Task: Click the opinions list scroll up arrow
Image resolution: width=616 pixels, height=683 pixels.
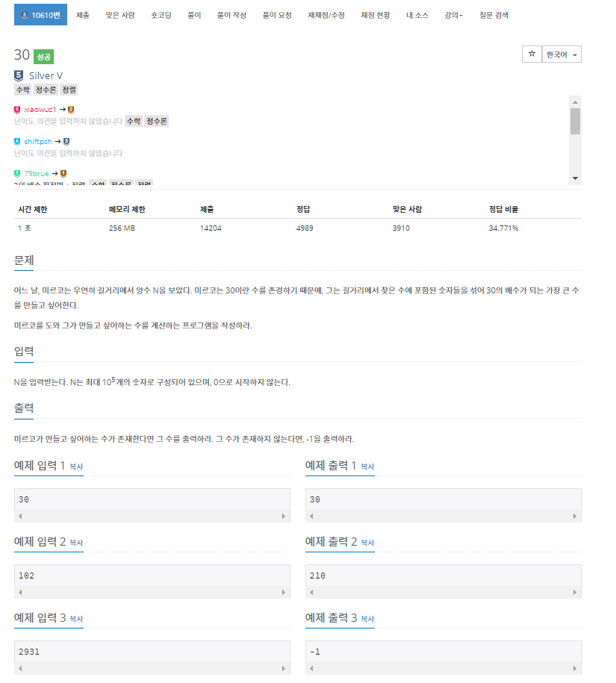Action: pyautogui.click(x=576, y=102)
